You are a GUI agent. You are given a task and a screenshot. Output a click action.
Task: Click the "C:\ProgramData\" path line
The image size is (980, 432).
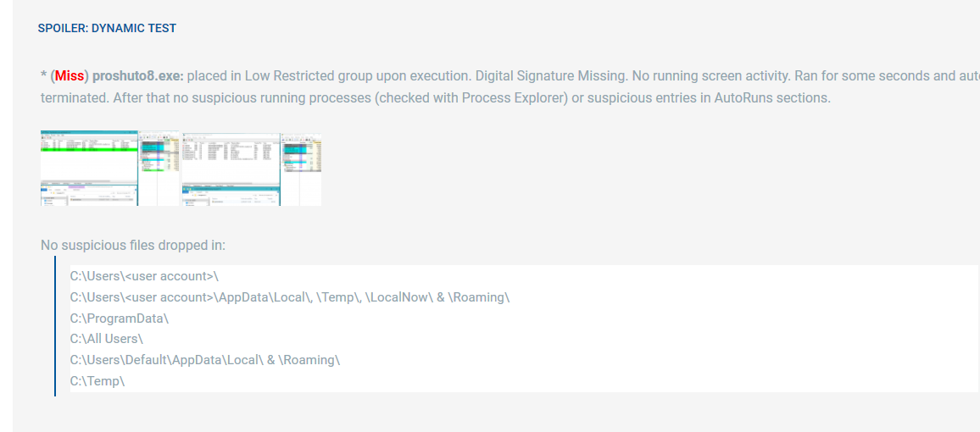120,318
